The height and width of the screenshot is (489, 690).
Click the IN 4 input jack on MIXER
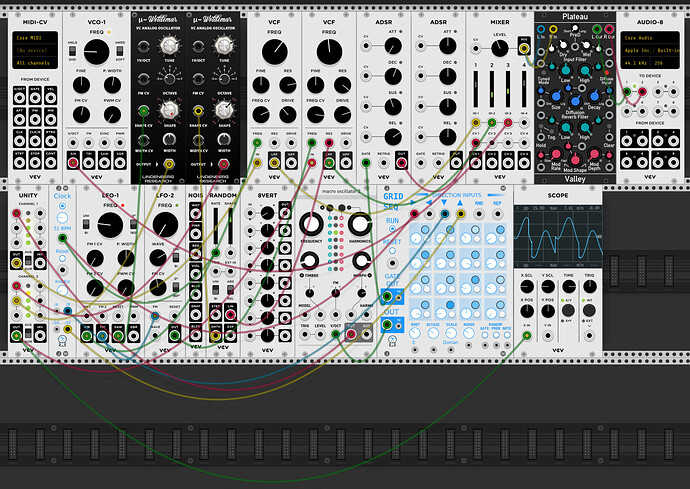pos(524,122)
